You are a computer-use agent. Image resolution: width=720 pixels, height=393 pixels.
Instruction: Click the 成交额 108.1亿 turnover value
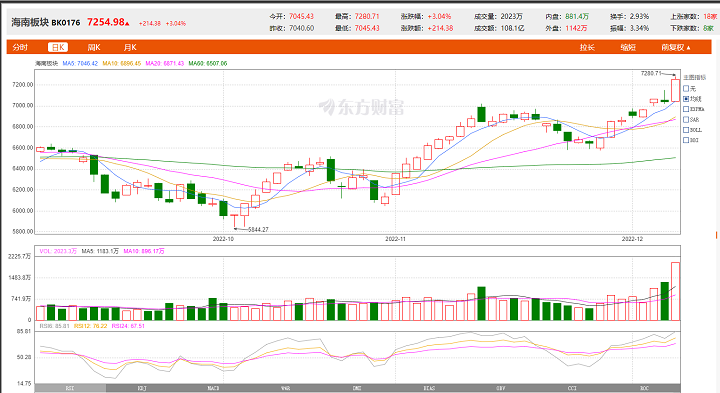pyautogui.click(x=512, y=28)
